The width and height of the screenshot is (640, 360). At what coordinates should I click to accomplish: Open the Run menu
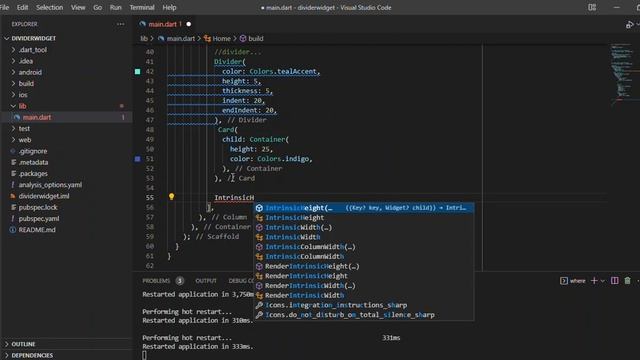click(116, 7)
